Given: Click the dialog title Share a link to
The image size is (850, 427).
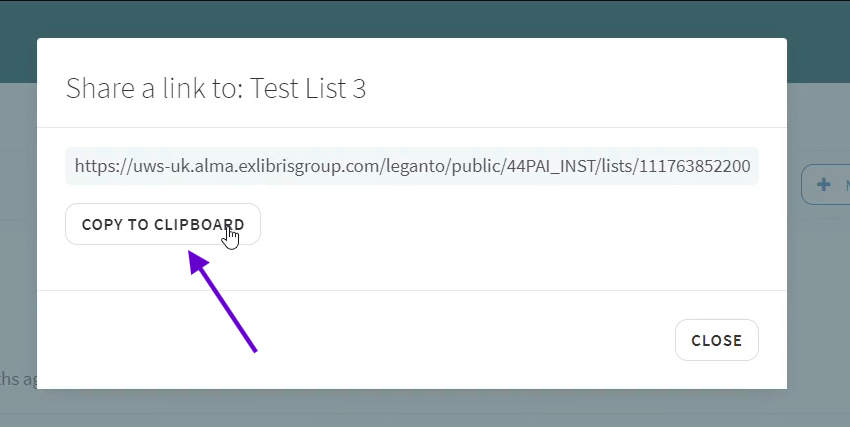Looking at the screenshot, I should tap(154, 88).
